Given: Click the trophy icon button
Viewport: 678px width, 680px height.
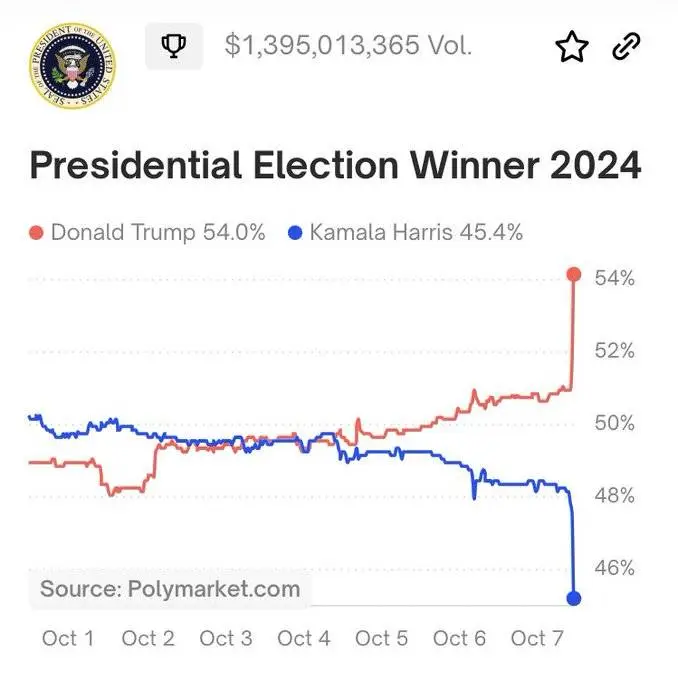Looking at the screenshot, I should 174,46.
